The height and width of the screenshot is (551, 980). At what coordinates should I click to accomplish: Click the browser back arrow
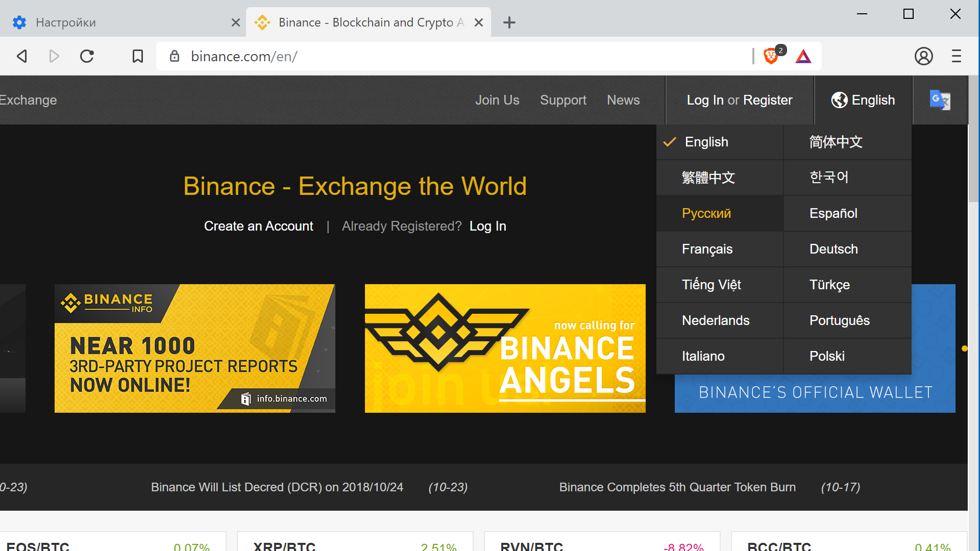22,56
